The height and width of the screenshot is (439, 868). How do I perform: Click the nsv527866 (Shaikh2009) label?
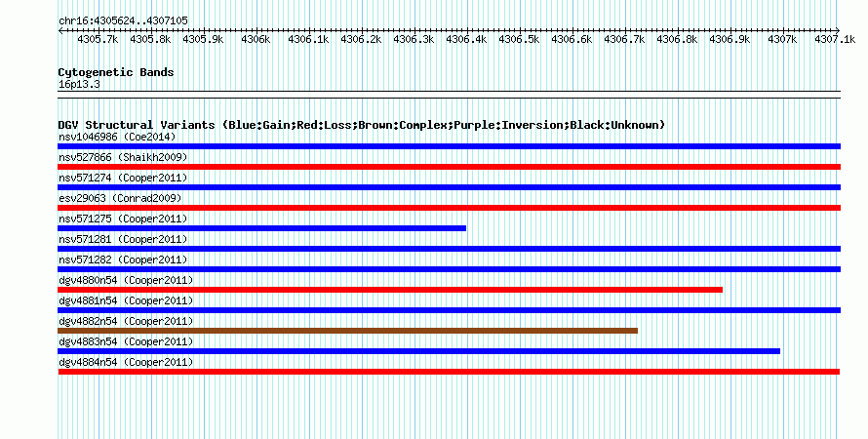pyautogui.click(x=123, y=157)
